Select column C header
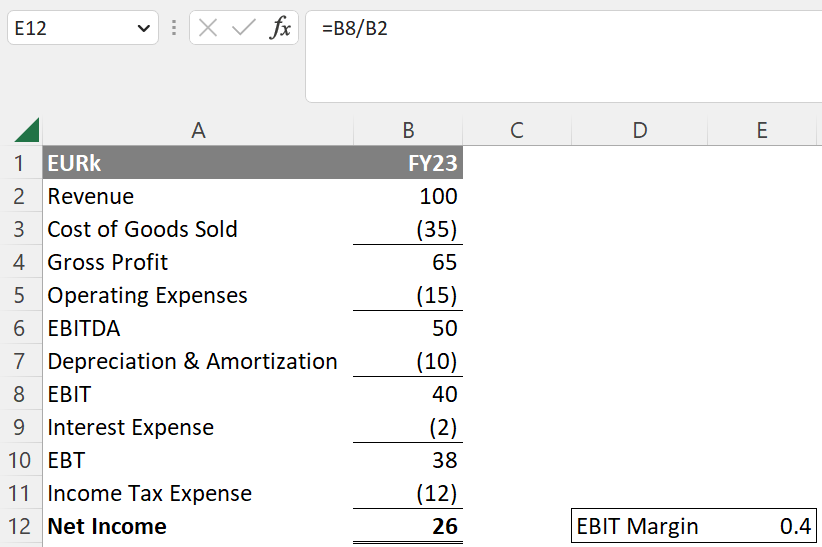The width and height of the screenshot is (822, 547). (x=516, y=130)
